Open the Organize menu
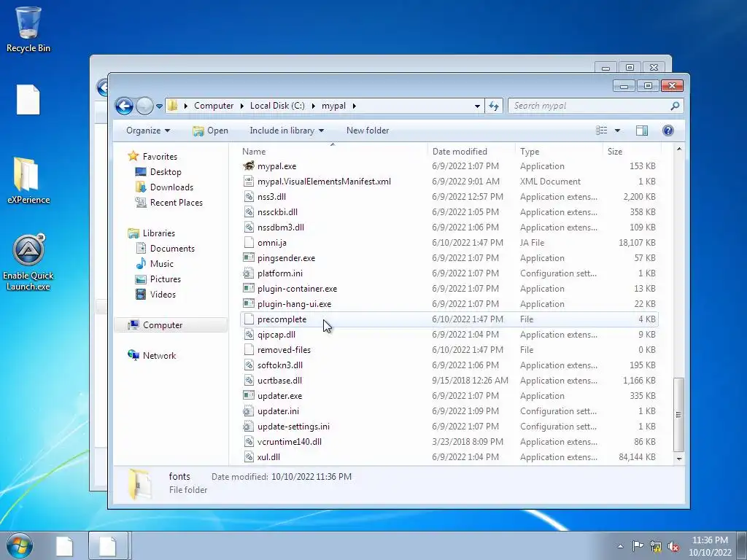Image resolution: width=747 pixels, height=560 pixels. pos(147,131)
